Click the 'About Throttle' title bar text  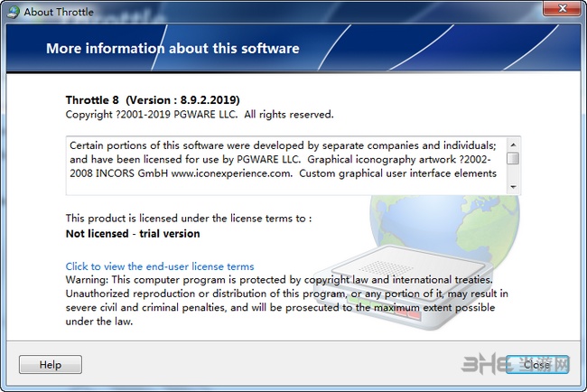click(x=59, y=12)
